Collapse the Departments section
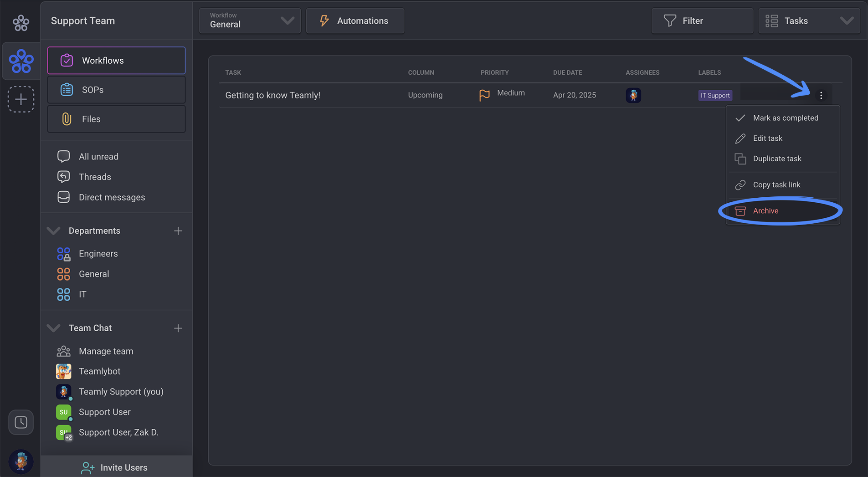Image resolution: width=868 pixels, height=477 pixels. [x=54, y=231]
